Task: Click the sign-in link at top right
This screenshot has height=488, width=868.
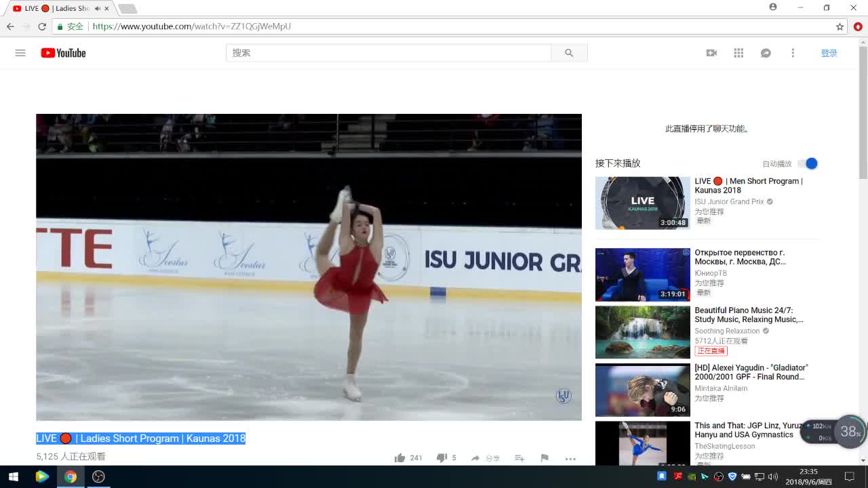Action: (x=829, y=53)
